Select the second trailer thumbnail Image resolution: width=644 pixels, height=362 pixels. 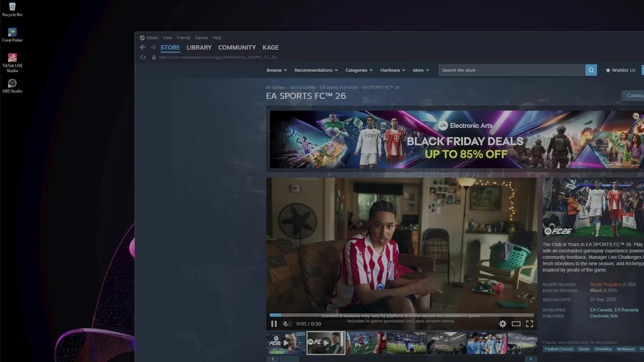pos(326,343)
